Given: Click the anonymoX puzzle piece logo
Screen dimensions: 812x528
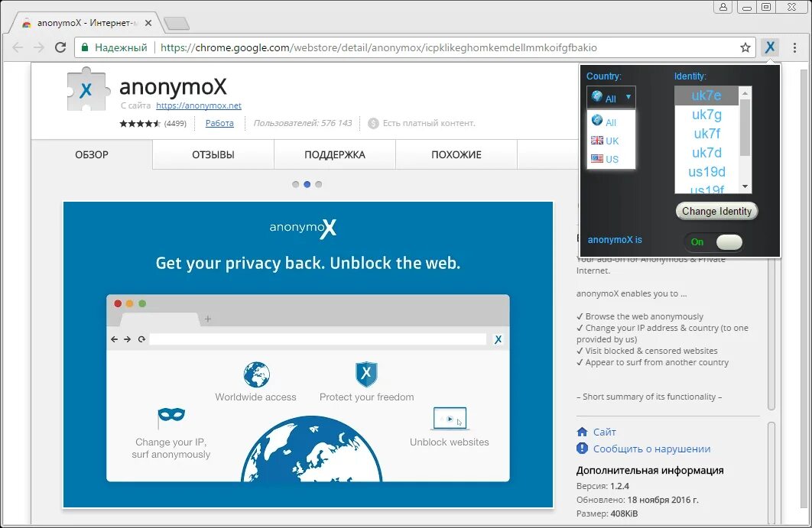Looking at the screenshot, I should [x=88, y=89].
